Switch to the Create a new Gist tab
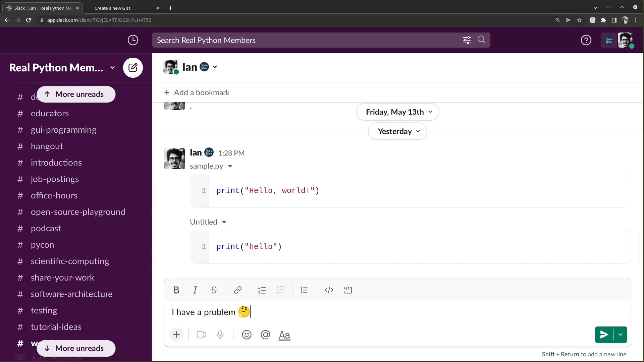The width and height of the screenshot is (644, 362). coord(112,8)
